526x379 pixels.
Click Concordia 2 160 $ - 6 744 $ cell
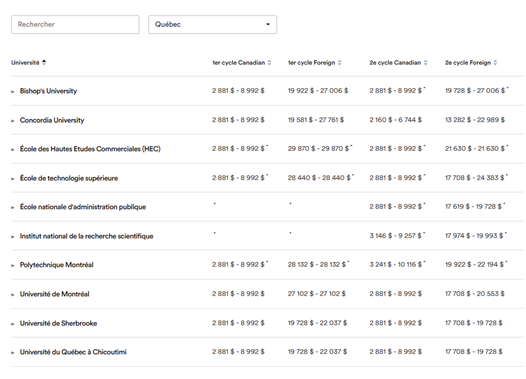click(x=396, y=120)
